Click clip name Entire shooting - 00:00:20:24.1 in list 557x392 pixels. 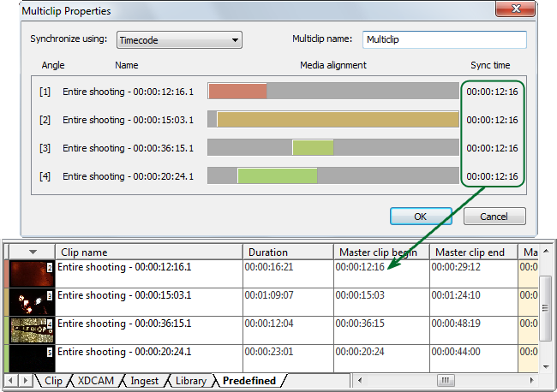[x=124, y=352]
